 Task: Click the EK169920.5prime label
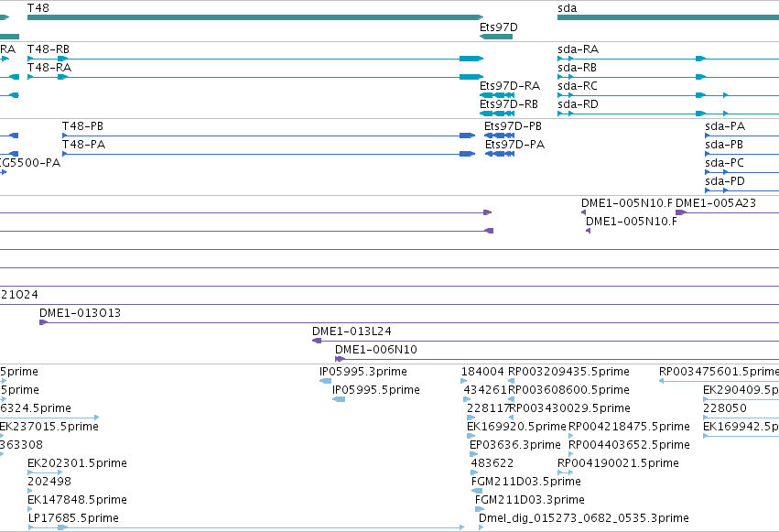click(x=516, y=427)
